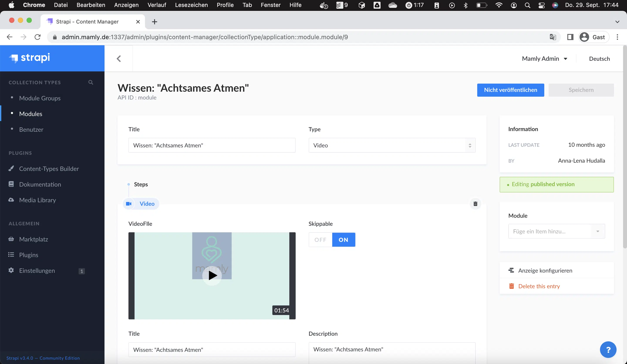
Task: Open Gast profile menu in Chrome
Action: coord(593,37)
